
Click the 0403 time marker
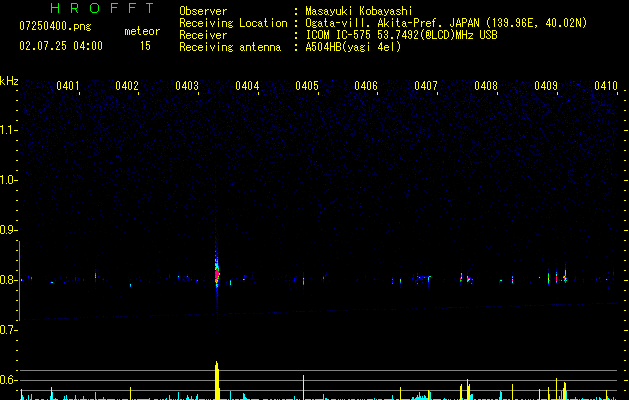pyautogui.click(x=187, y=86)
